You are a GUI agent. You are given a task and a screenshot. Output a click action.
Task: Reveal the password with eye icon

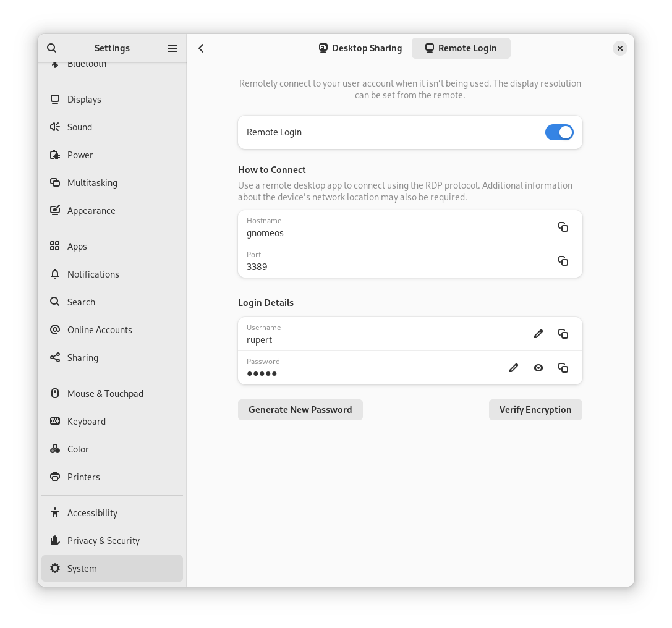pos(538,368)
